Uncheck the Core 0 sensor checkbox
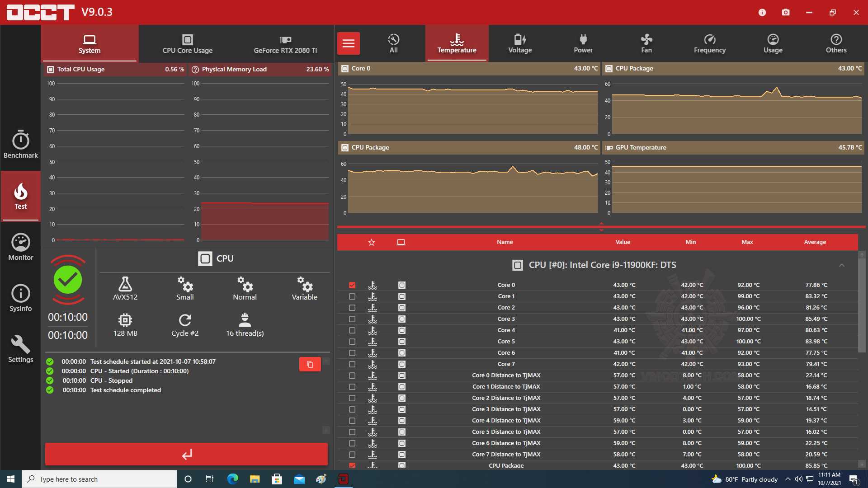868x488 pixels. pyautogui.click(x=352, y=285)
